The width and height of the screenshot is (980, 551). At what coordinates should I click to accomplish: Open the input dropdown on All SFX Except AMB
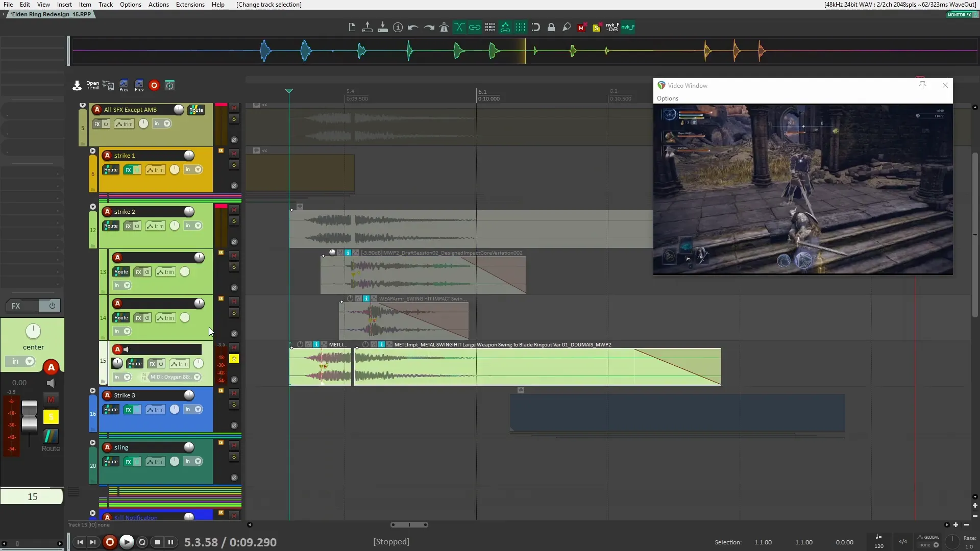pyautogui.click(x=167, y=123)
